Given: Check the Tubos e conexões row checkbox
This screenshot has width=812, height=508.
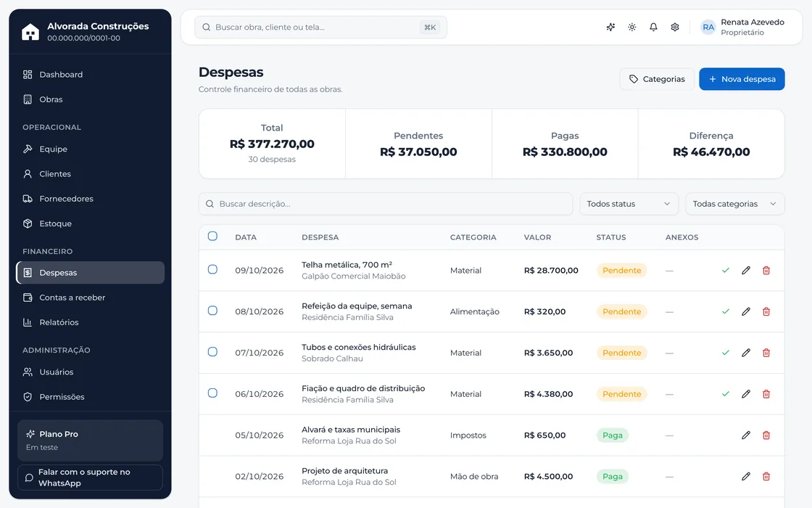Looking at the screenshot, I should click(x=212, y=352).
